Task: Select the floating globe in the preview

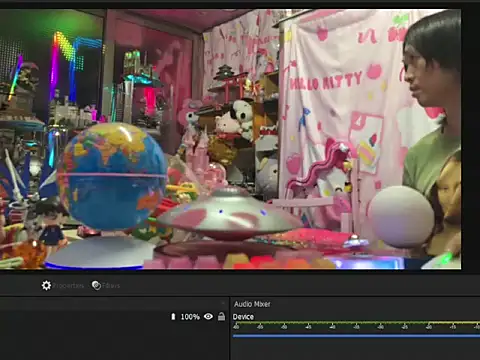Action: click(112, 176)
